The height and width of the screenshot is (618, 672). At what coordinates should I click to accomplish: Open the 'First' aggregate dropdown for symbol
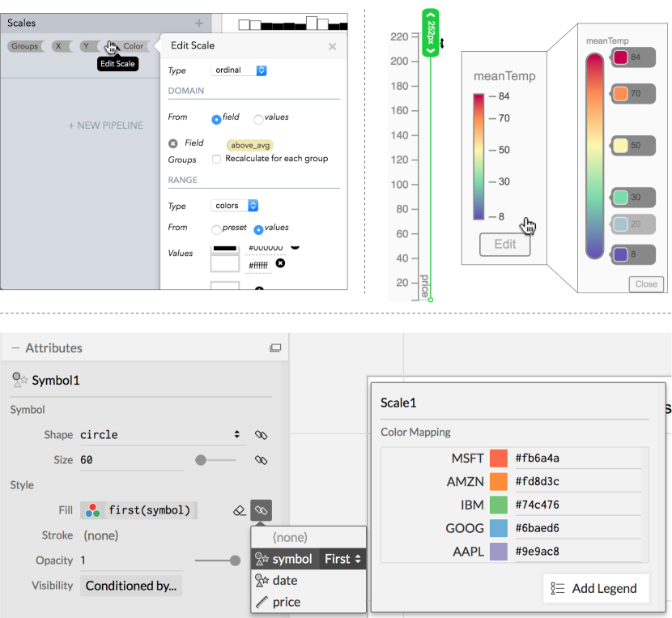tap(342, 559)
